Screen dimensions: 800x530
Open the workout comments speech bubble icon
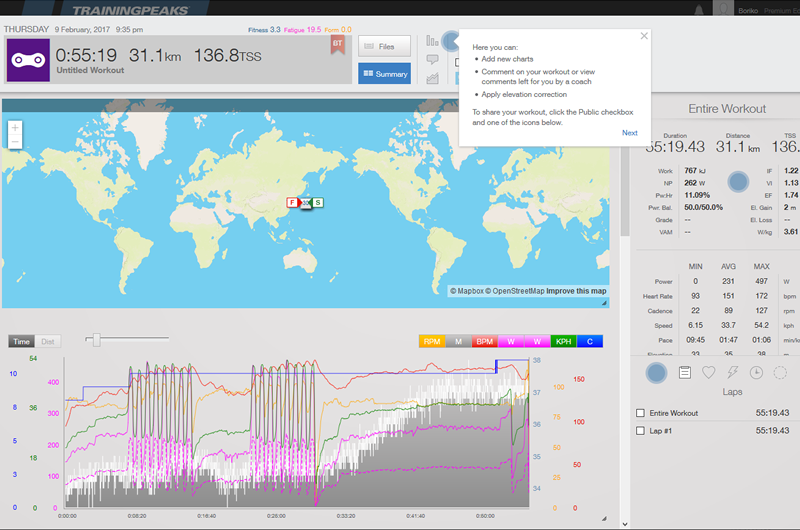[432, 60]
